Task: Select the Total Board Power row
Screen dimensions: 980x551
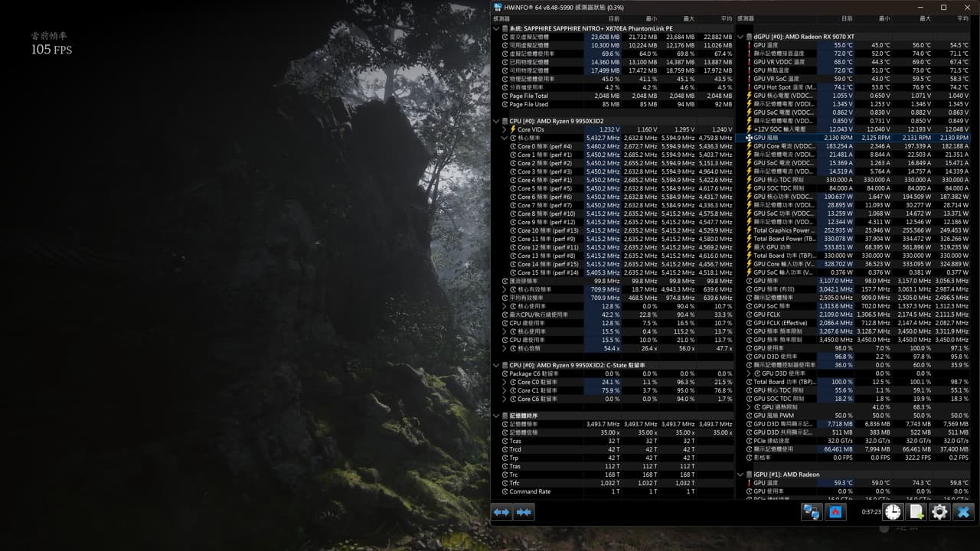Action: (853, 239)
